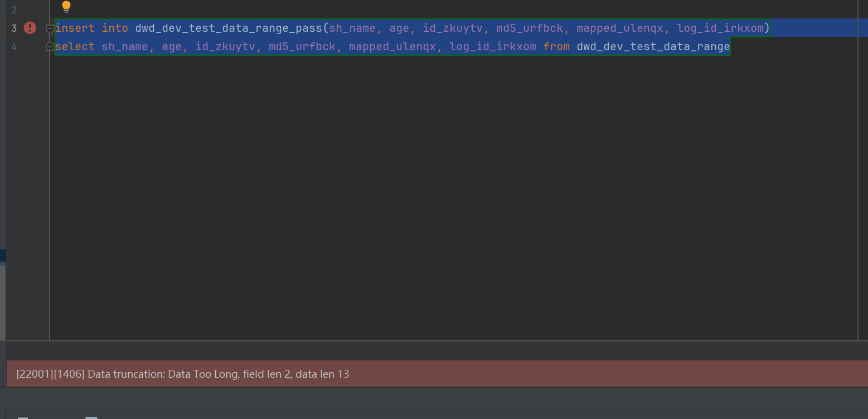Screen dimensions: 868x419
Task: Click the "insert" keyword on line 3
Action: 75,28
